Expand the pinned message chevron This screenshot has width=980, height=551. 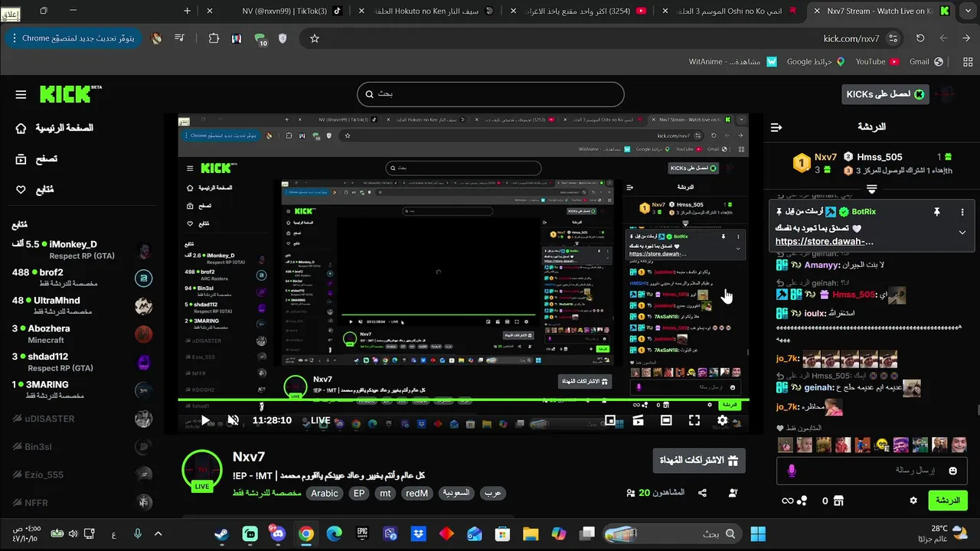pyautogui.click(x=962, y=233)
